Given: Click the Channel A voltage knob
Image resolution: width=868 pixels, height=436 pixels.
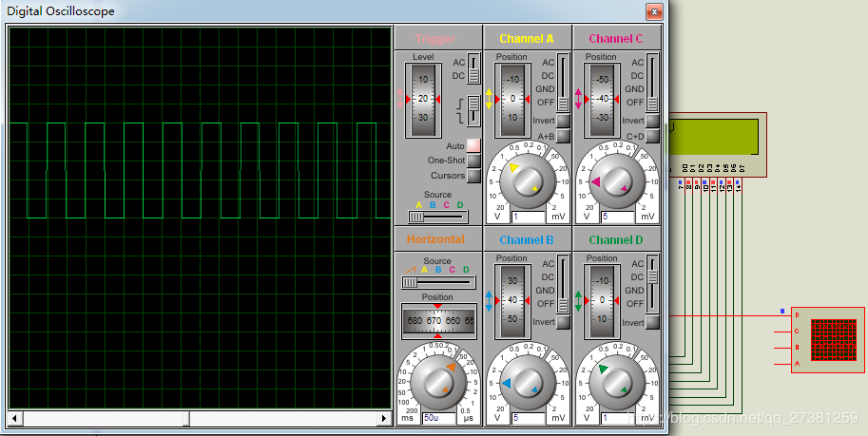Looking at the screenshot, I should pos(526,181).
